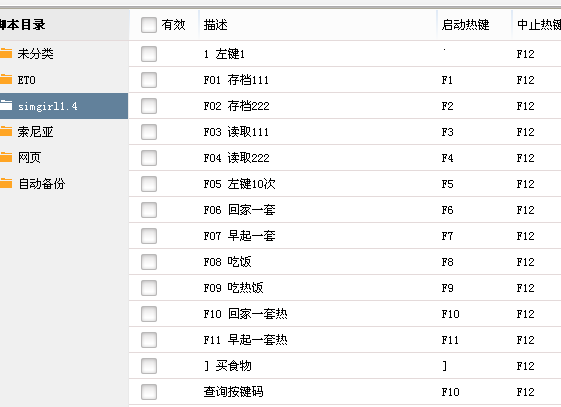Click the 中止热键 column header
The width and height of the screenshot is (561, 407).
pos(537,25)
